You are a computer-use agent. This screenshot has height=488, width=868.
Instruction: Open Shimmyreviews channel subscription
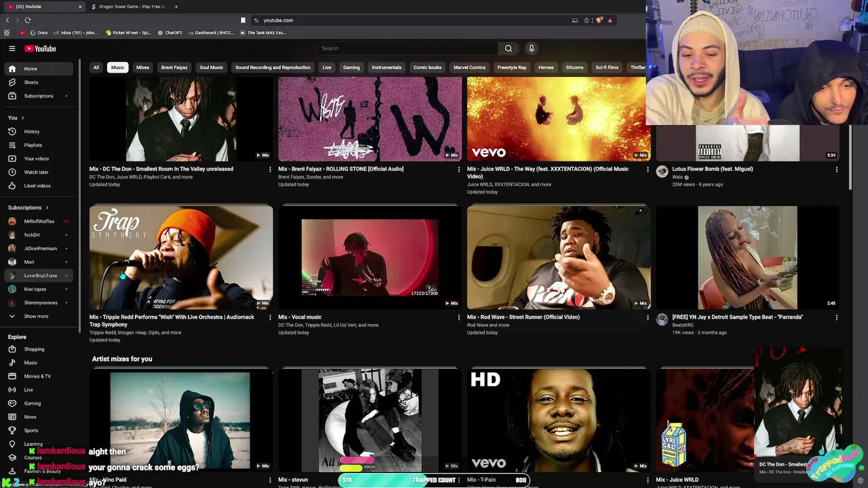(39, 302)
